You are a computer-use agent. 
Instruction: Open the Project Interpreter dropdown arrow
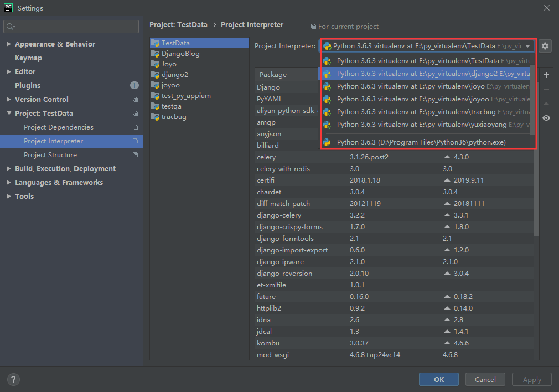coord(527,46)
